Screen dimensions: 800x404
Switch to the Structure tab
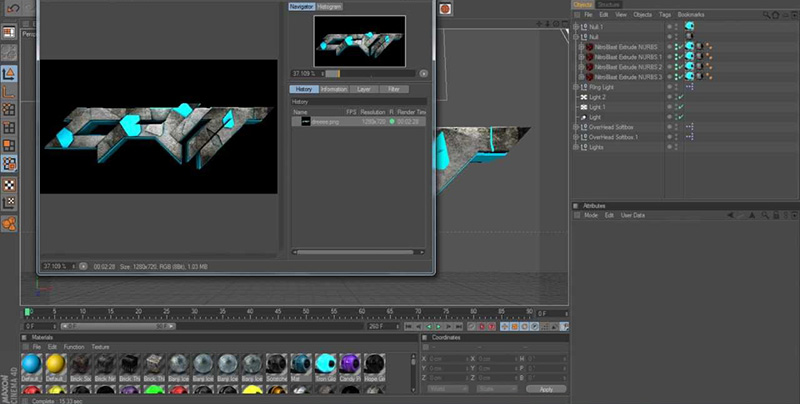[x=608, y=5]
